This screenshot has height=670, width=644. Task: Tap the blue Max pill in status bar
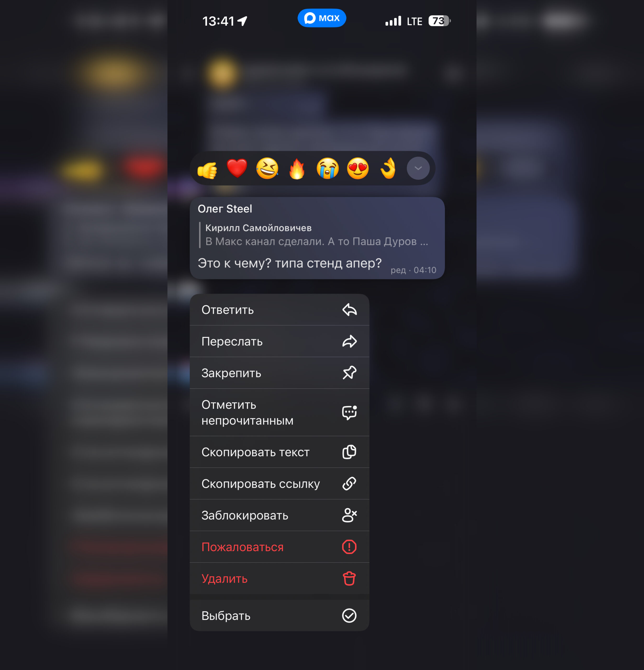click(322, 18)
